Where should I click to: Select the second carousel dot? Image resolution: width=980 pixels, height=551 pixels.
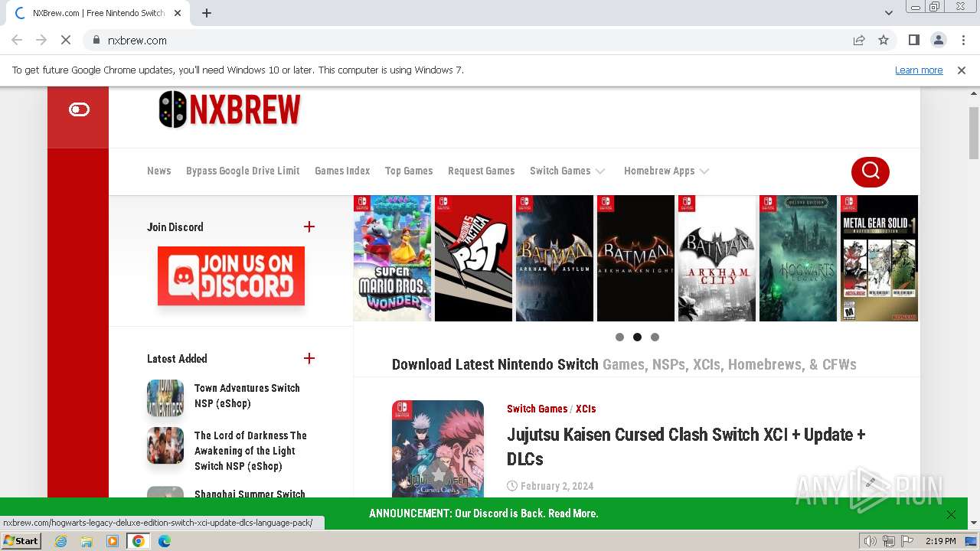pyautogui.click(x=637, y=337)
